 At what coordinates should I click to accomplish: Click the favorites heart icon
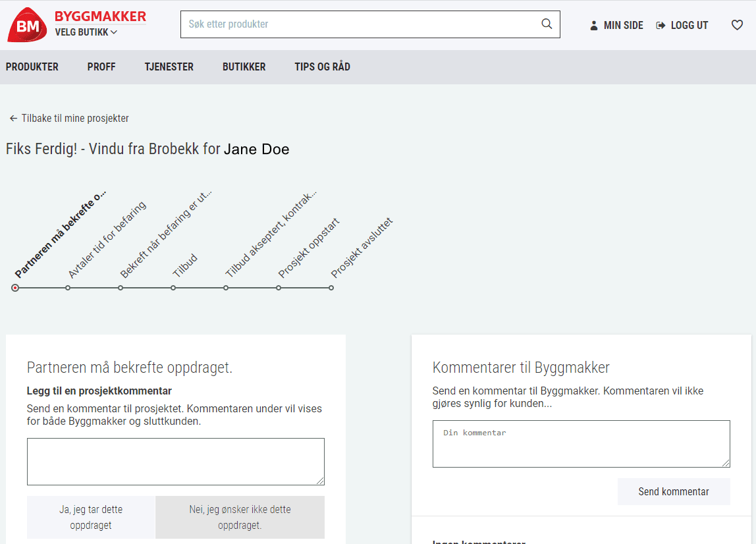(x=737, y=24)
